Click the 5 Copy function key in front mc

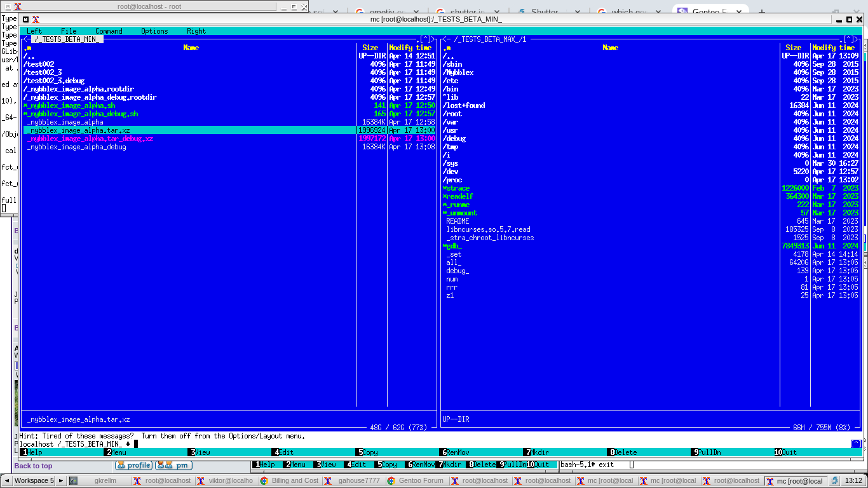[367, 452]
